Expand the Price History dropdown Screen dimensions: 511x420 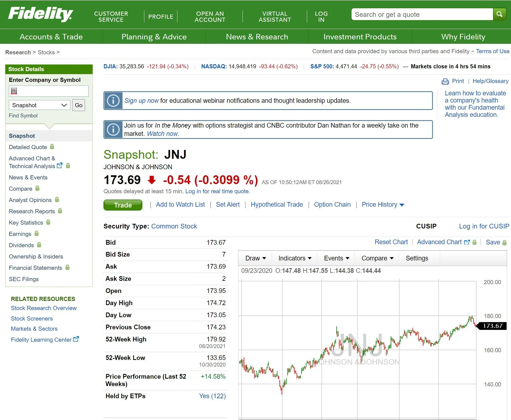(383, 204)
